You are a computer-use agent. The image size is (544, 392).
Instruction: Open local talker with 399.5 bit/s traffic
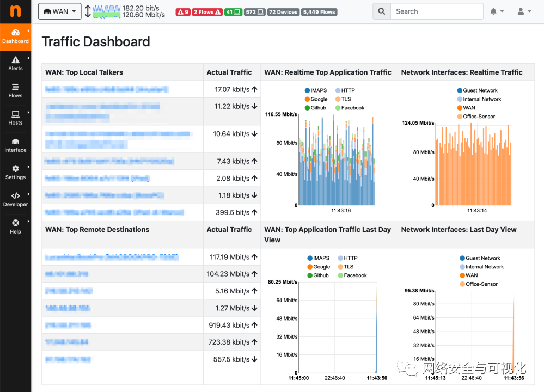(114, 212)
